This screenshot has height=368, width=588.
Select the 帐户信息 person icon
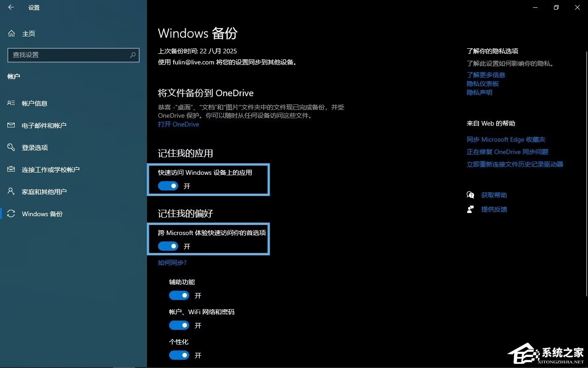[10, 103]
